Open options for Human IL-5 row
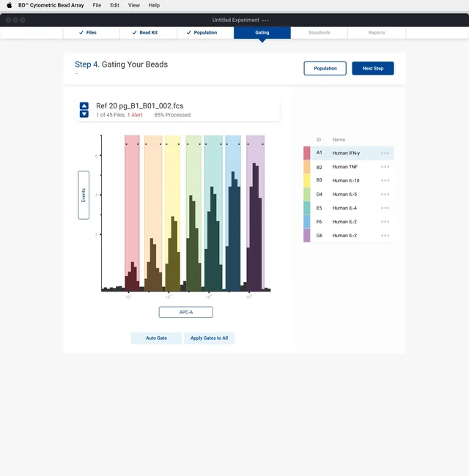The width and height of the screenshot is (469, 476). (x=385, y=194)
